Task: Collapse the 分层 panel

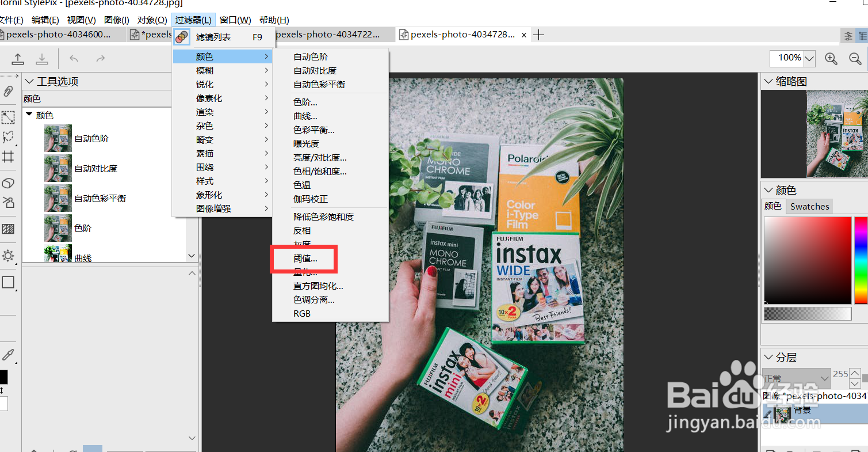Action: [x=768, y=357]
